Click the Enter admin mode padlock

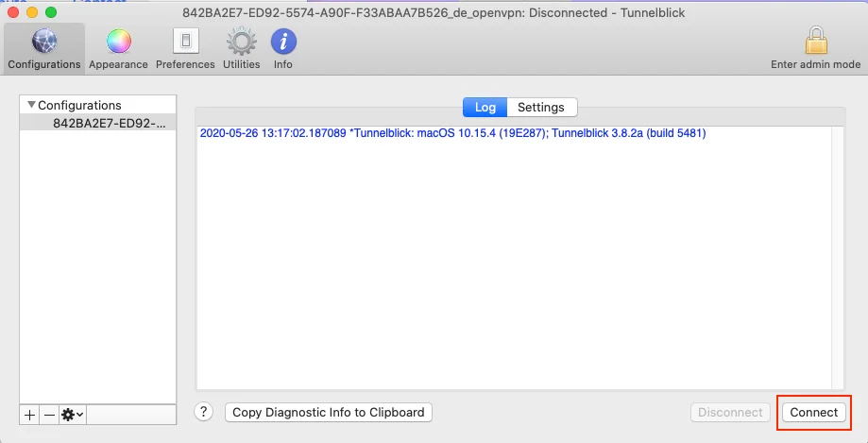pyautogui.click(x=816, y=48)
